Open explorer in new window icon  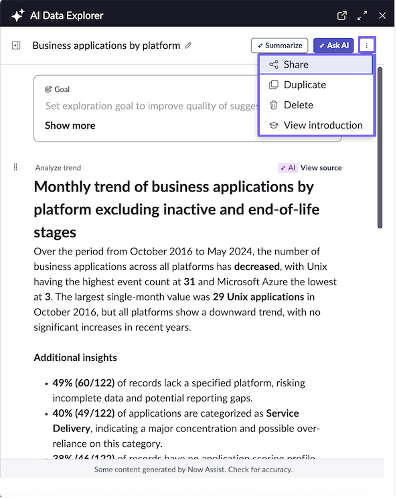tap(342, 16)
